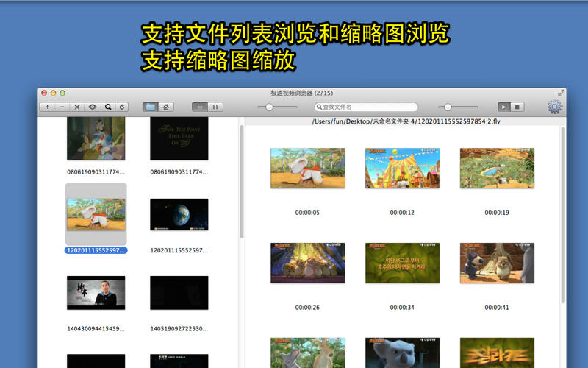This screenshot has height=368, width=588.
Task: Click the green zoom window button
Action: [x=62, y=93]
